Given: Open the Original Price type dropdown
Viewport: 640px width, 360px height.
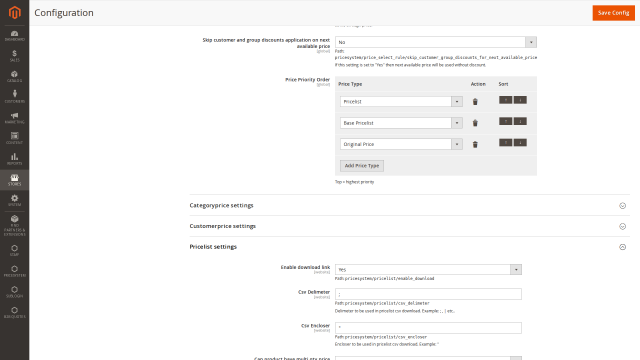Looking at the screenshot, I should 401,144.
